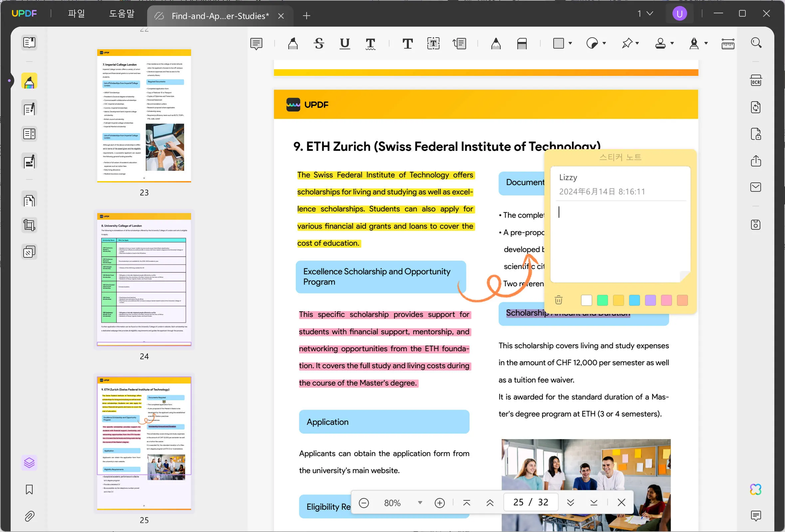This screenshot has height=532, width=785.
Task: Select the Sticky Note tool in toolbar
Action: tap(256, 44)
